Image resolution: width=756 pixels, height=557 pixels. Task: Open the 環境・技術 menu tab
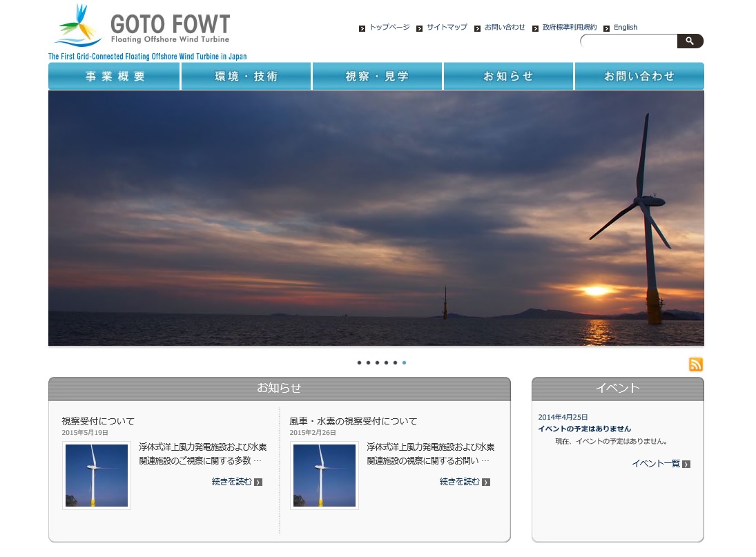tap(246, 76)
